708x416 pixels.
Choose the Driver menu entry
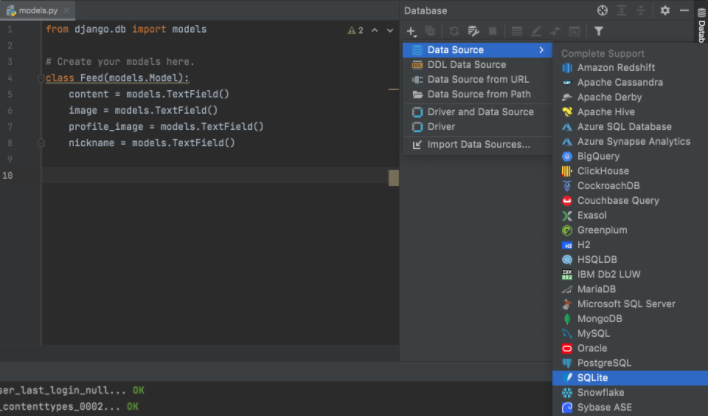477,127
